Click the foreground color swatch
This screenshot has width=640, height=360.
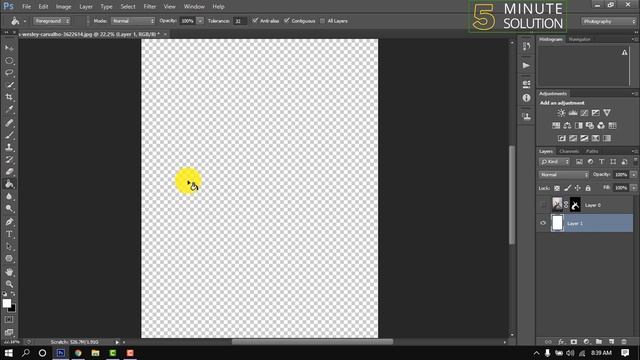pos(7,303)
